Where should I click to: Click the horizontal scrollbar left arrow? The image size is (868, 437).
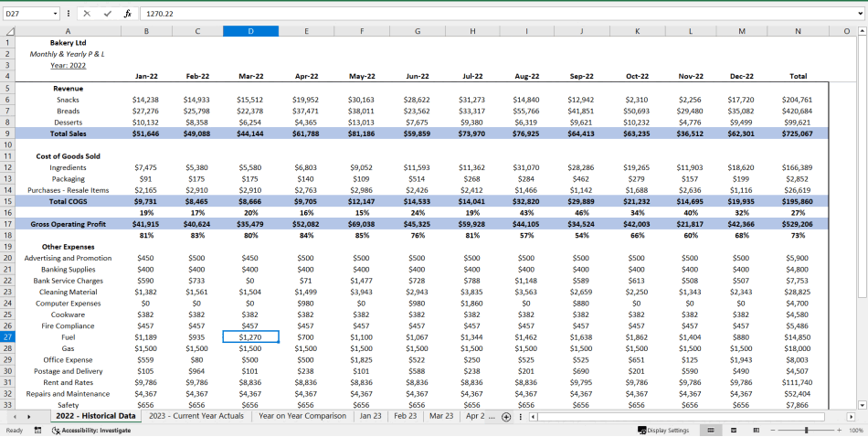pos(533,417)
